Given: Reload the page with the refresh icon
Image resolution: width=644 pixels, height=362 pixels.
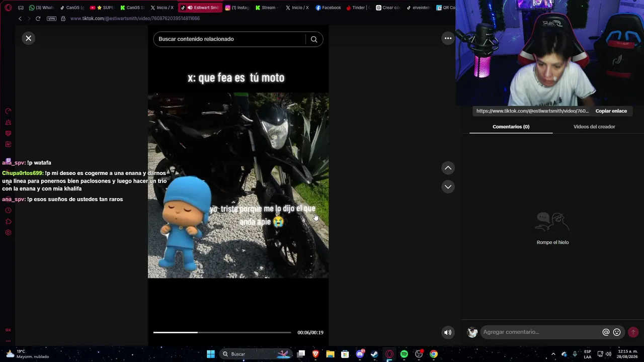Looking at the screenshot, I should click(38, 19).
